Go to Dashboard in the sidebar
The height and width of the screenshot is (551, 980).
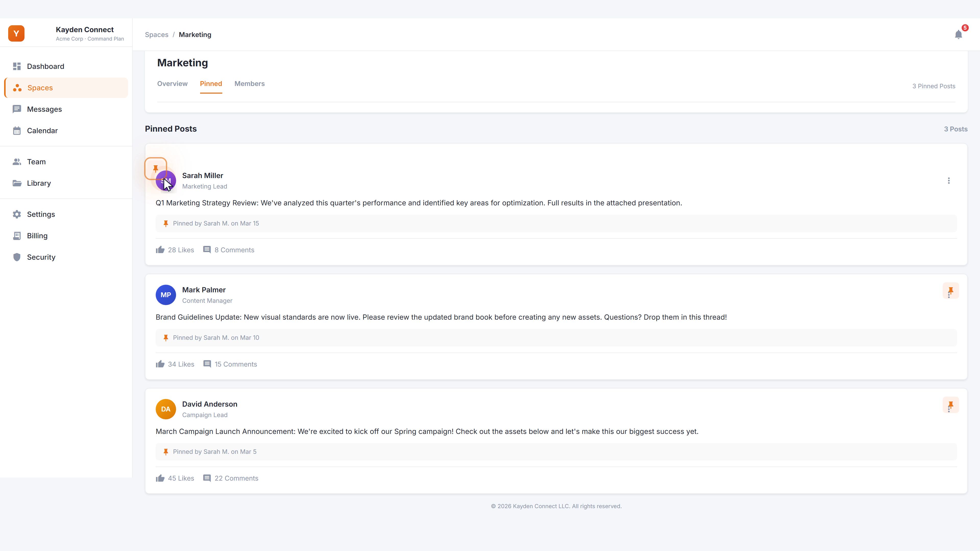click(x=66, y=67)
